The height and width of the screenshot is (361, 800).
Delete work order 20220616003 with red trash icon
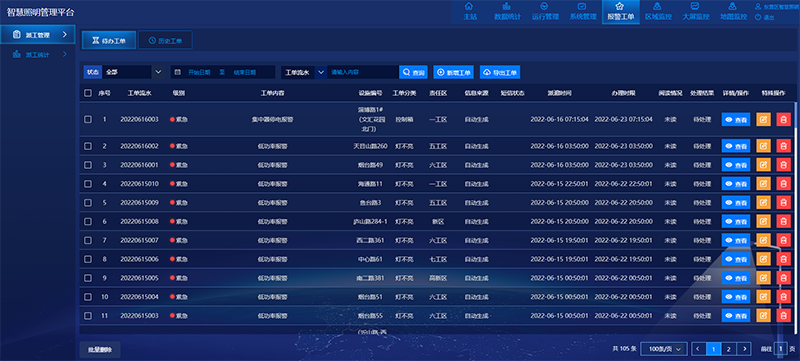783,119
